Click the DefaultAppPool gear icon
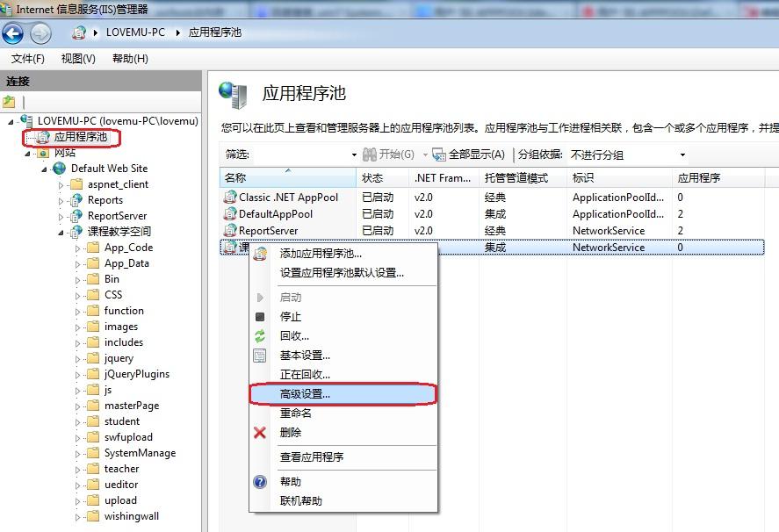 point(230,213)
